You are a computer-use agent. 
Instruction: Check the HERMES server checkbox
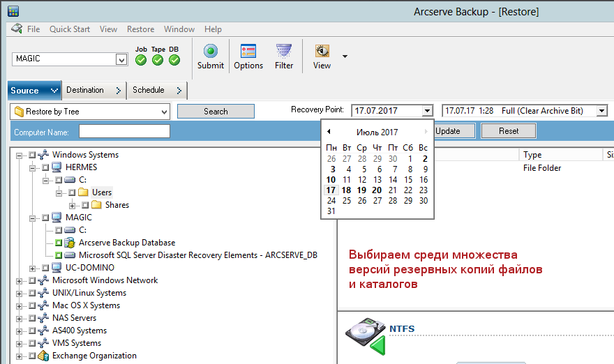click(x=45, y=167)
